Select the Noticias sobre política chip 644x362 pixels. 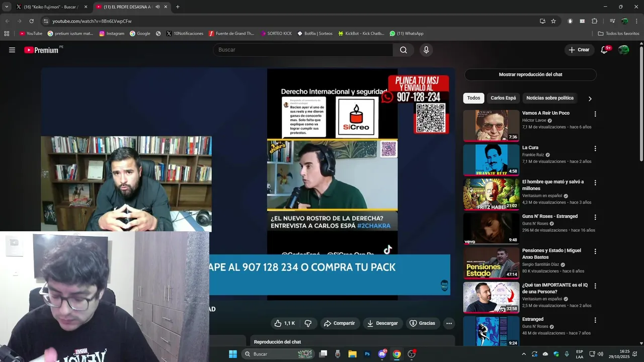tap(549, 98)
